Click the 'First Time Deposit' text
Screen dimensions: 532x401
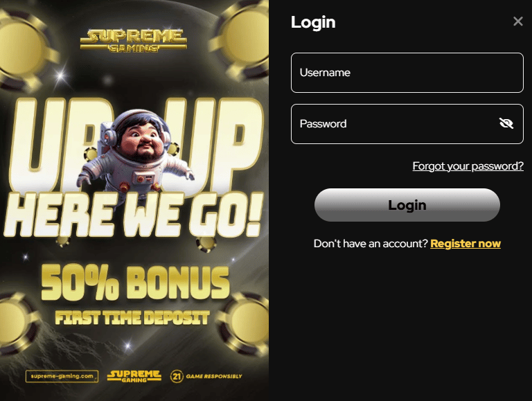132,318
